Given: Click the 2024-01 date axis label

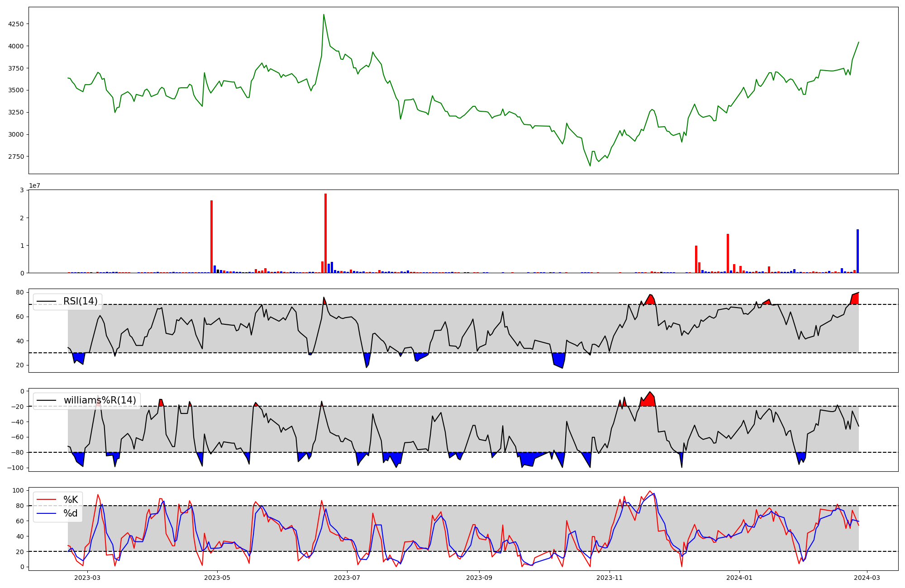Looking at the screenshot, I should [739, 577].
